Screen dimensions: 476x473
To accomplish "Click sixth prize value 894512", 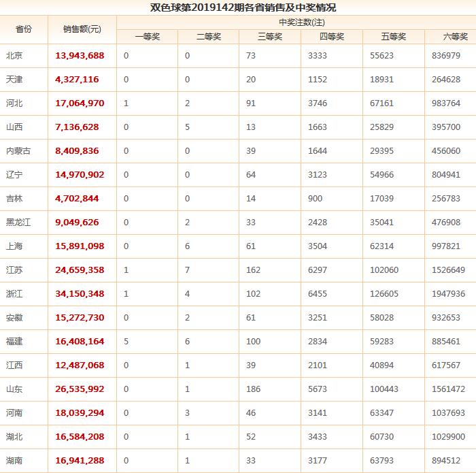I will pyautogui.click(x=446, y=461).
